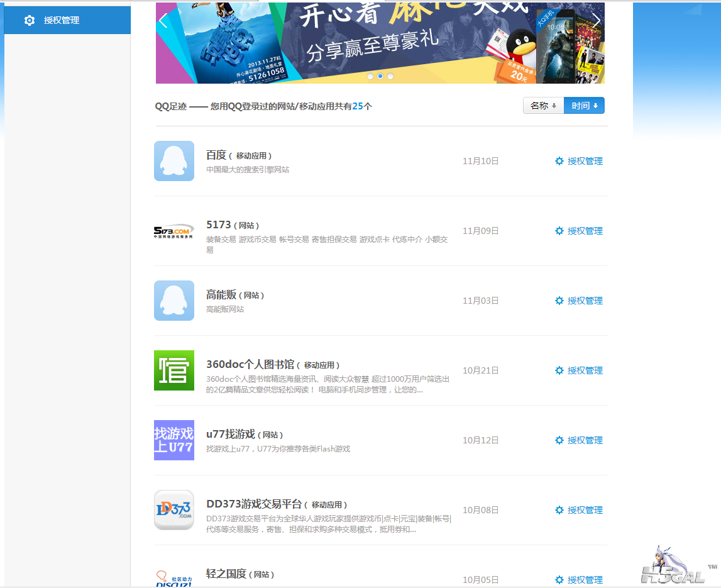
Task: Click the Discuz icon for 轻之国度
Action: pos(174,579)
